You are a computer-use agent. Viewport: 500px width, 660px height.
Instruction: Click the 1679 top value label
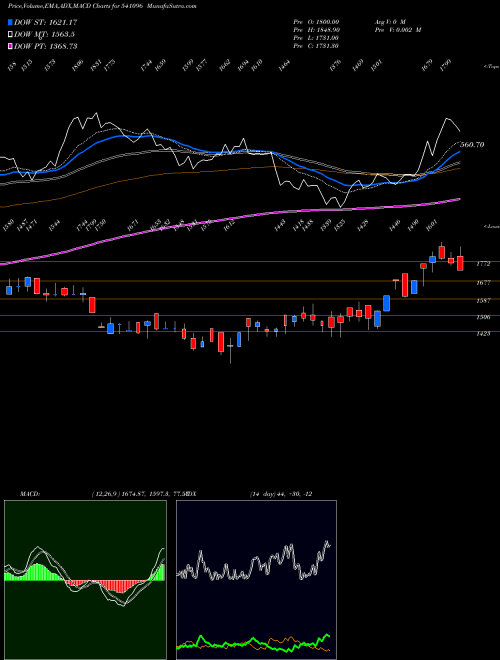coord(428,65)
